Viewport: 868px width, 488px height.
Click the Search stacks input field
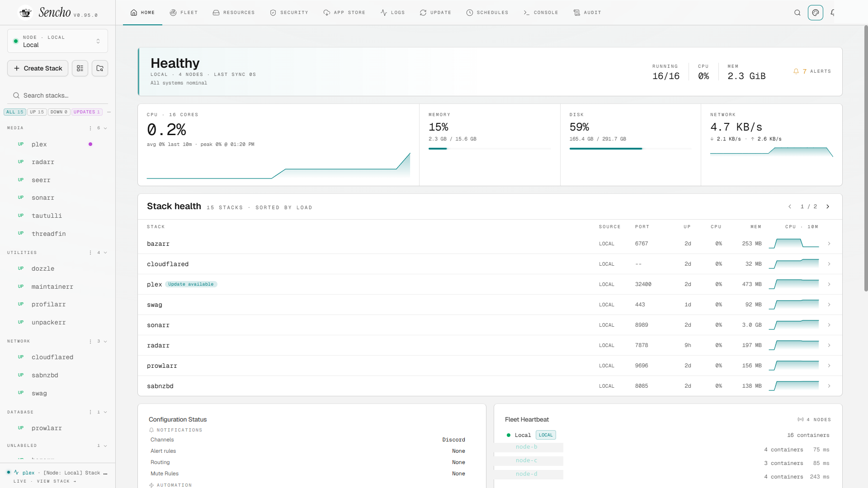[x=57, y=95]
